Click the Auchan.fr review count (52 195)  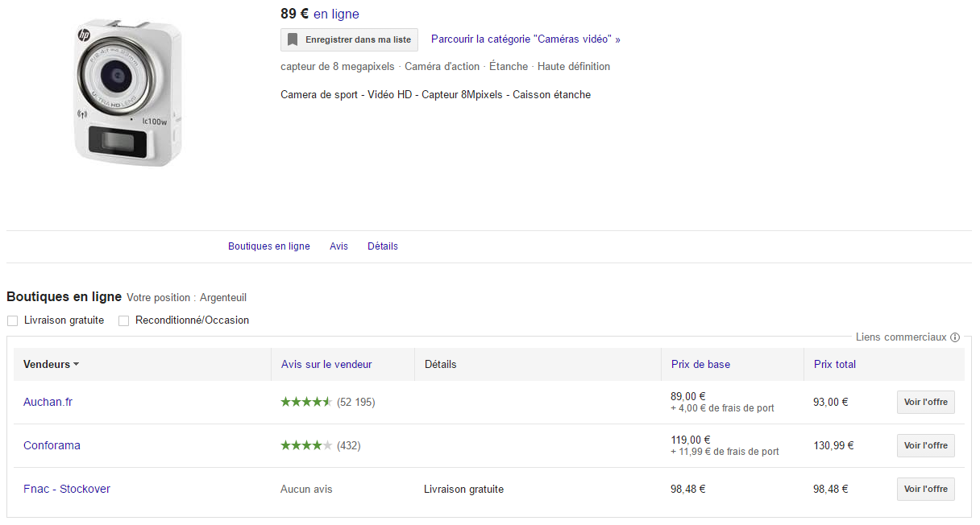(x=356, y=402)
